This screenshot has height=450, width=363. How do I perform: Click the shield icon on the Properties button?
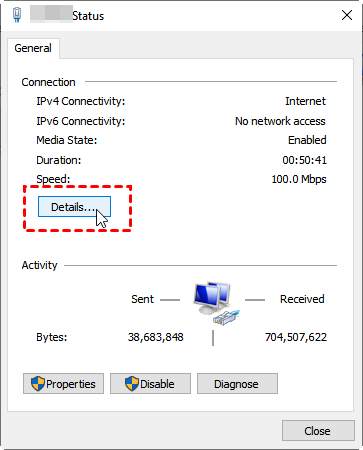[38, 384]
